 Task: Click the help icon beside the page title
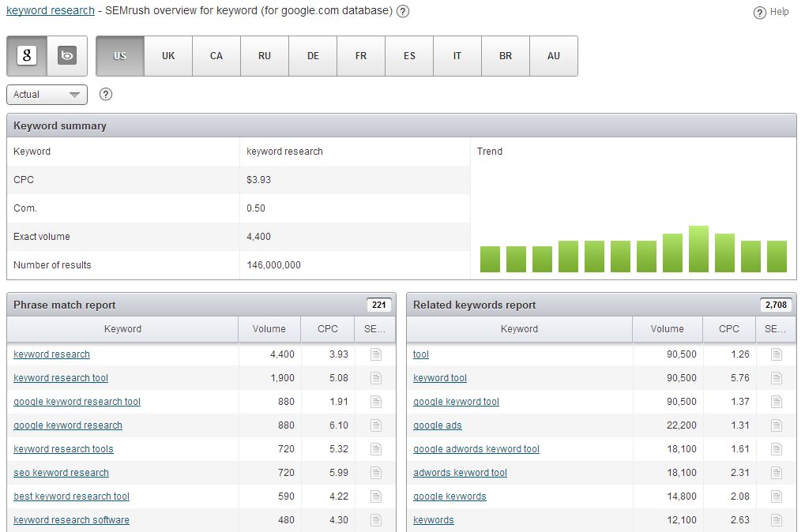click(x=403, y=11)
